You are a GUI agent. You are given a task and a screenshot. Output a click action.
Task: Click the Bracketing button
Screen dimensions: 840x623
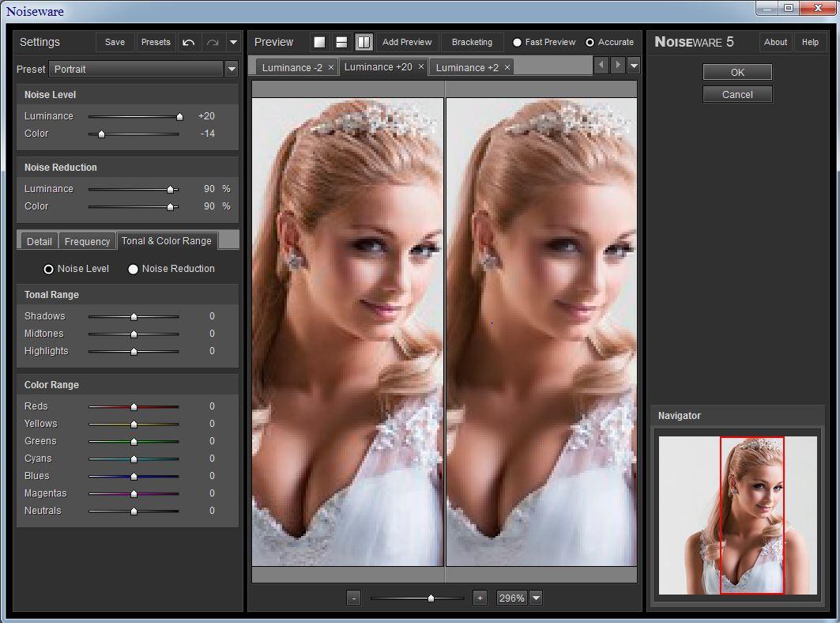[472, 43]
